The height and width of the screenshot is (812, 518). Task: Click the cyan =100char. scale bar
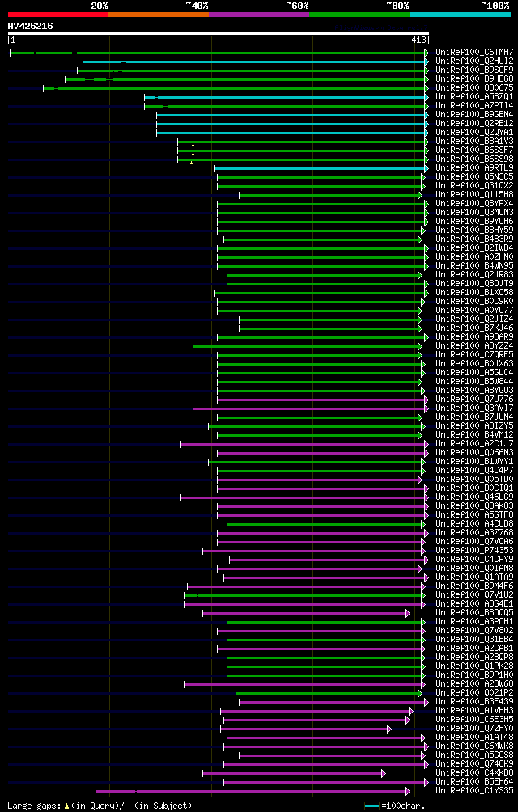(372, 806)
